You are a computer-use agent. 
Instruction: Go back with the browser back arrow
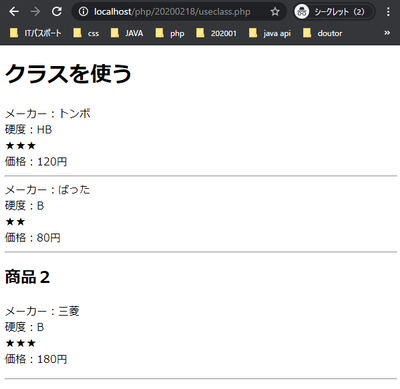tap(14, 12)
